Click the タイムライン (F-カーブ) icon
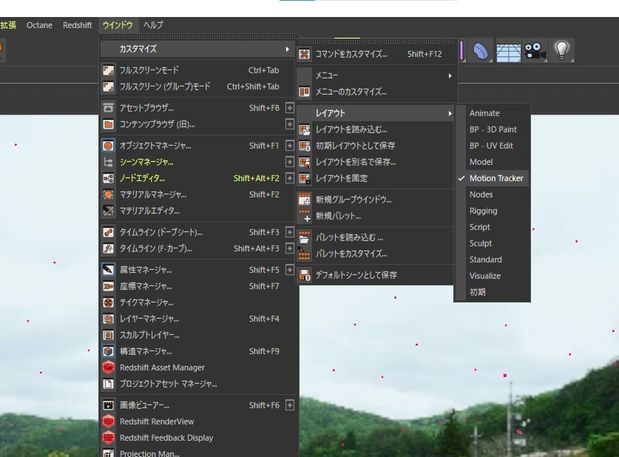Screen dimensions: 619x457 click(108, 248)
